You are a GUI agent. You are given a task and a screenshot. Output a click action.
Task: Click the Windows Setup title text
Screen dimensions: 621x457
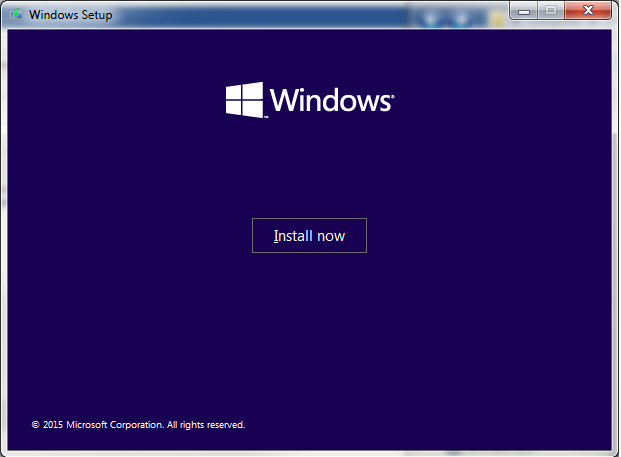pos(70,15)
